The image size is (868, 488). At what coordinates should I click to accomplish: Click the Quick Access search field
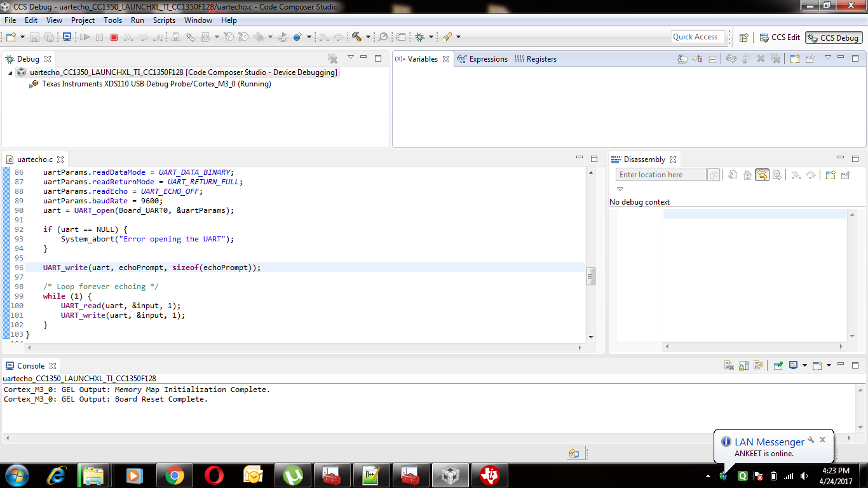click(x=698, y=37)
